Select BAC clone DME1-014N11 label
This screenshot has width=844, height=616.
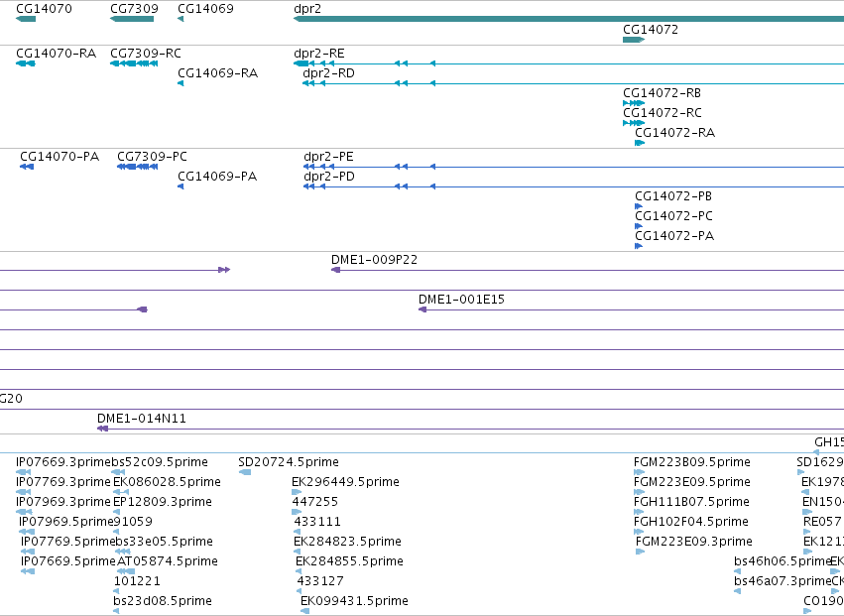coord(142,419)
